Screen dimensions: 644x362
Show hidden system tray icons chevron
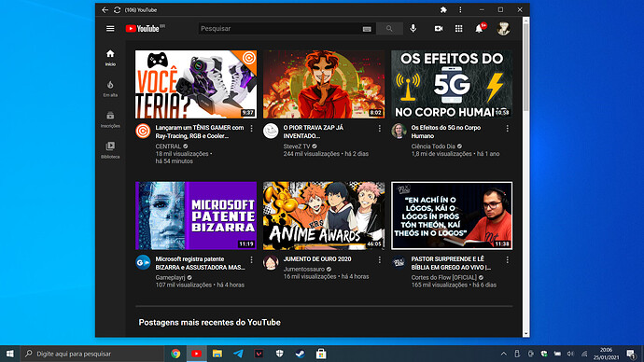point(504,354)
